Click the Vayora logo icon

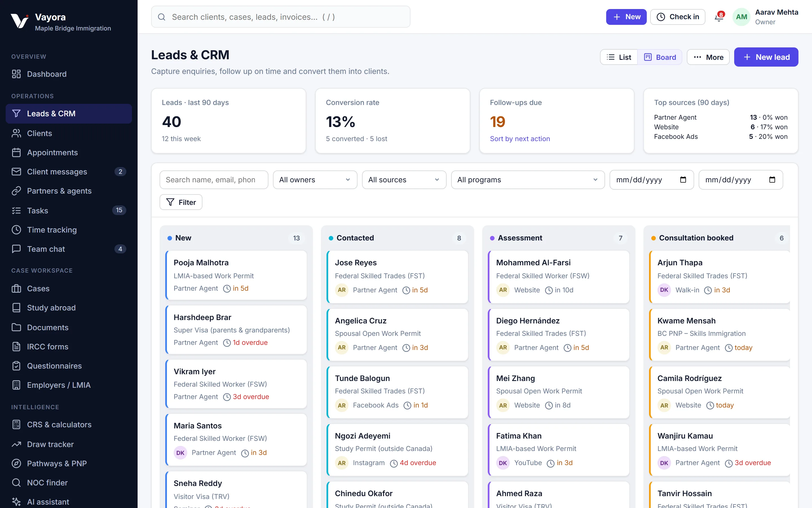tap(19, 21)
